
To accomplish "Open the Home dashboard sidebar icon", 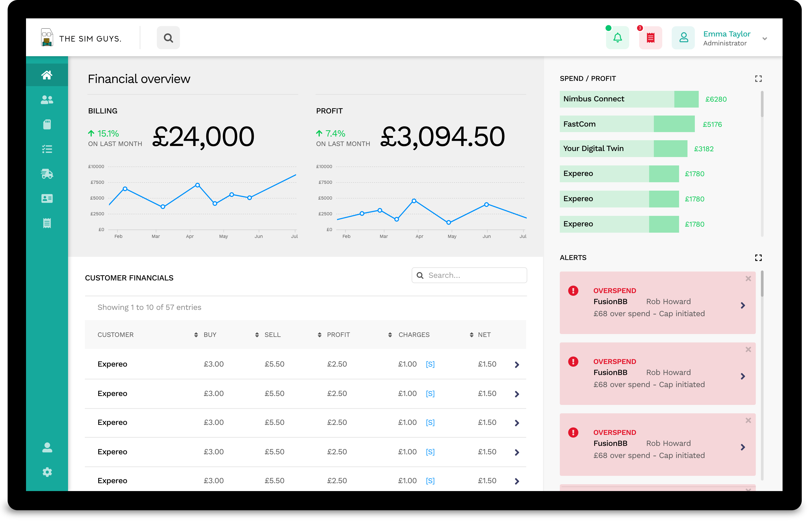I will 47,75.
